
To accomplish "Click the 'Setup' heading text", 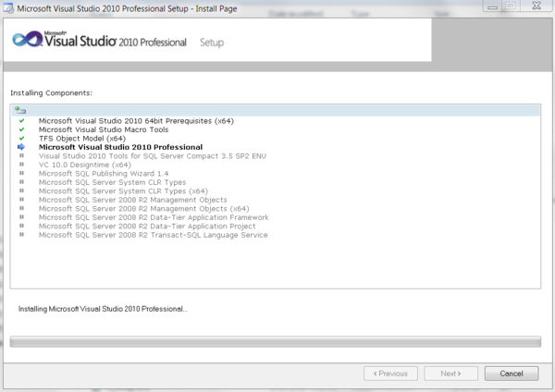I will (212, 43).
